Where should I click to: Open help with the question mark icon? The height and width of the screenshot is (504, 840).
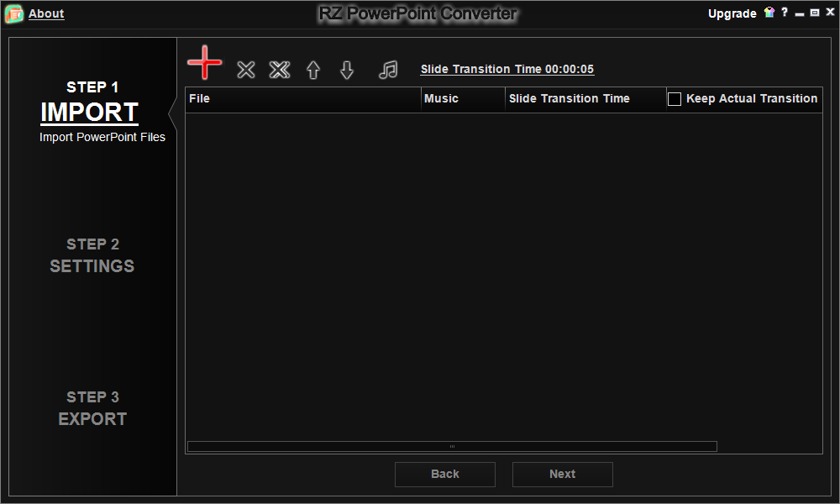(x=785, y=12)
